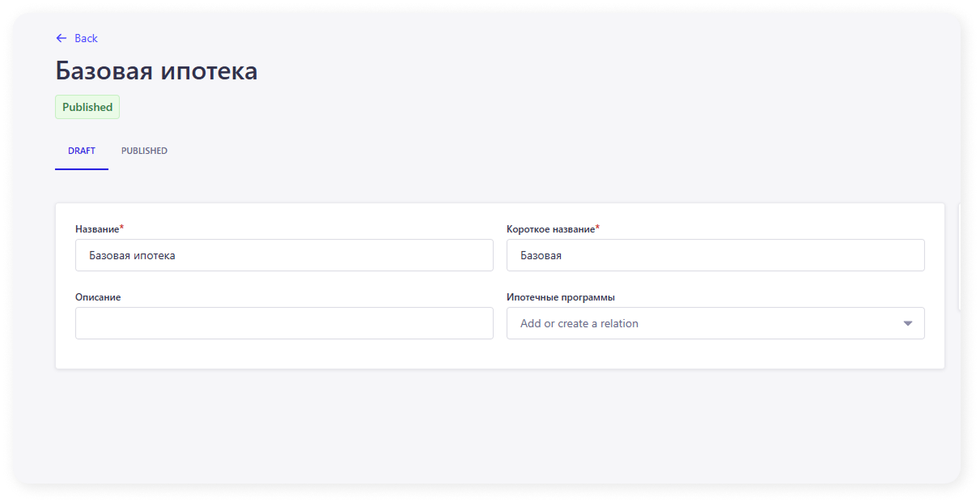Expand relations with the dropdown caret arrow
The height and width of the screenshot is (503, 980).
coord(908,323)
